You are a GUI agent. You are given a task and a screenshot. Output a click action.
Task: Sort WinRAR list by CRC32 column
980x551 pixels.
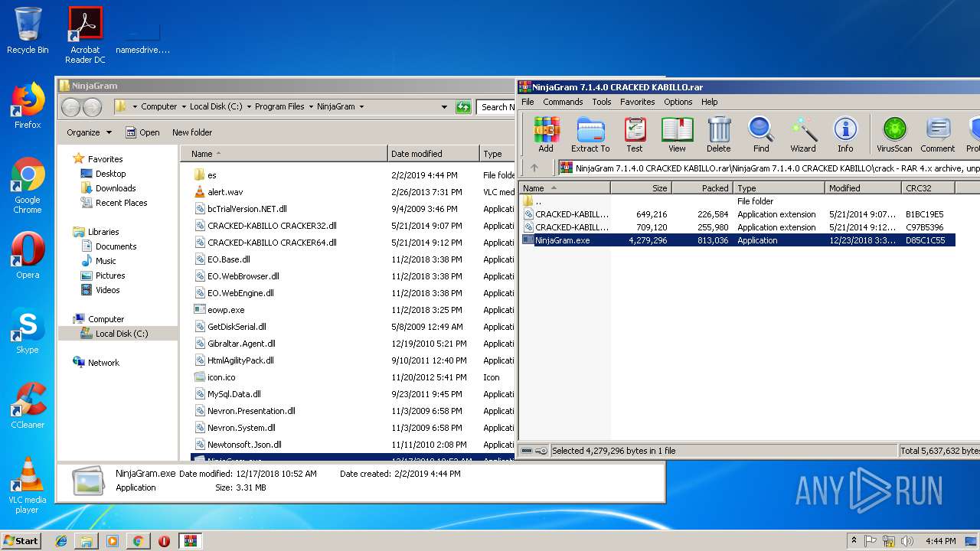click(928, 187)
